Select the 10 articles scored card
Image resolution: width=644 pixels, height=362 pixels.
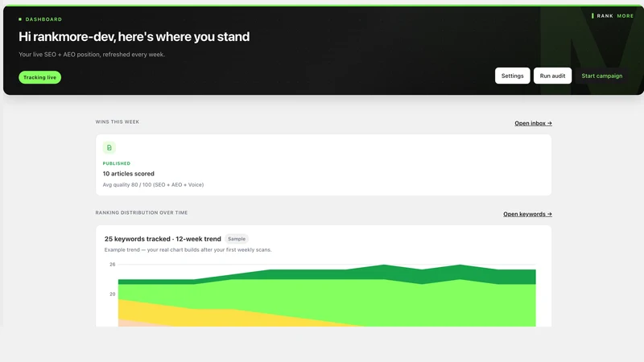tap(324, 165)
